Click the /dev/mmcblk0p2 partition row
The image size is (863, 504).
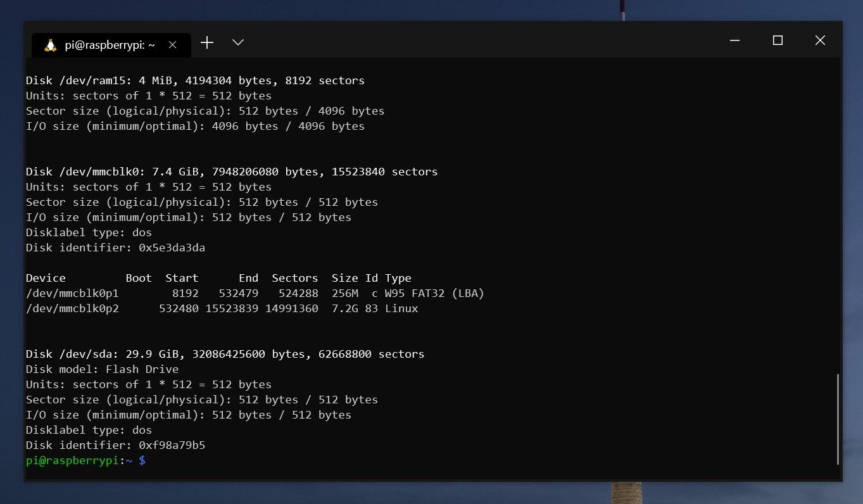point(222,308)
